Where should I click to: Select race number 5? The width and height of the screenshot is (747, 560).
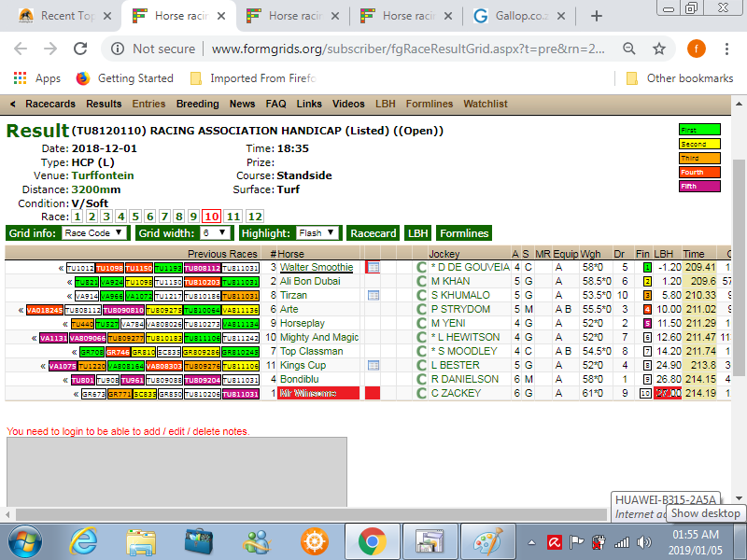[x=136, y=217]
